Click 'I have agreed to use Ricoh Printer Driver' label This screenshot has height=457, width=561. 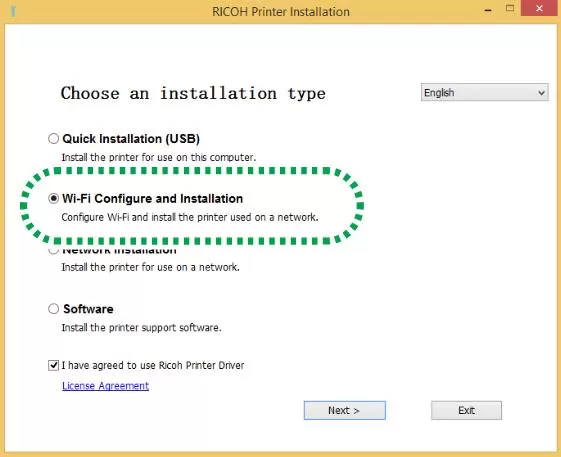[153, 365]
